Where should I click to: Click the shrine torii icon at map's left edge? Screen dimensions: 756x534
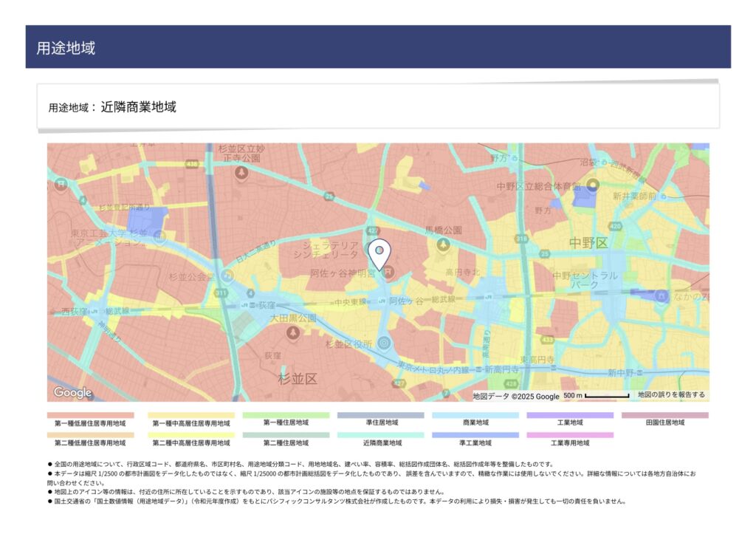61,182
